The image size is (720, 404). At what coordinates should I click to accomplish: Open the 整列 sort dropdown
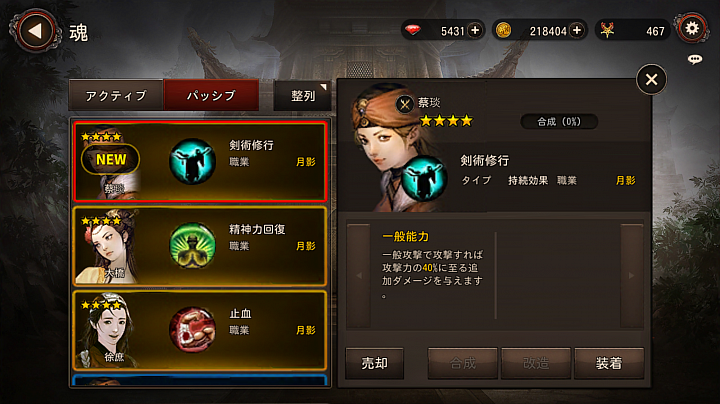click(x=303, y=95)
